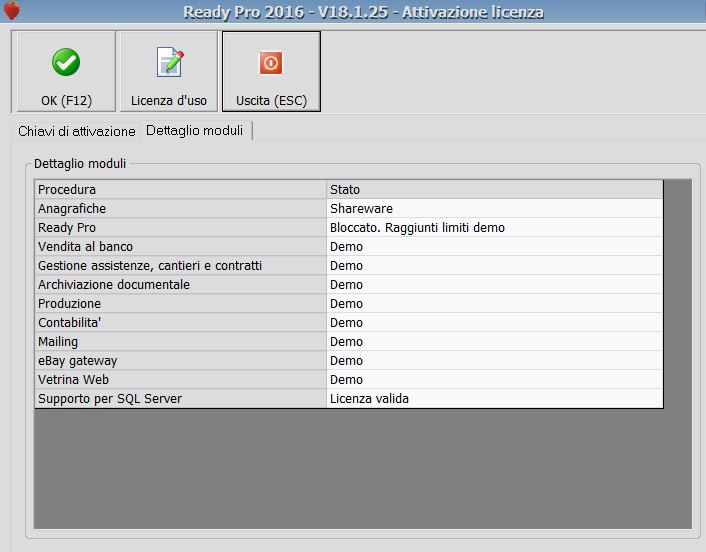Click Demo status for Vendita al banco
This screenshot has width=706, height=552.
495,246
